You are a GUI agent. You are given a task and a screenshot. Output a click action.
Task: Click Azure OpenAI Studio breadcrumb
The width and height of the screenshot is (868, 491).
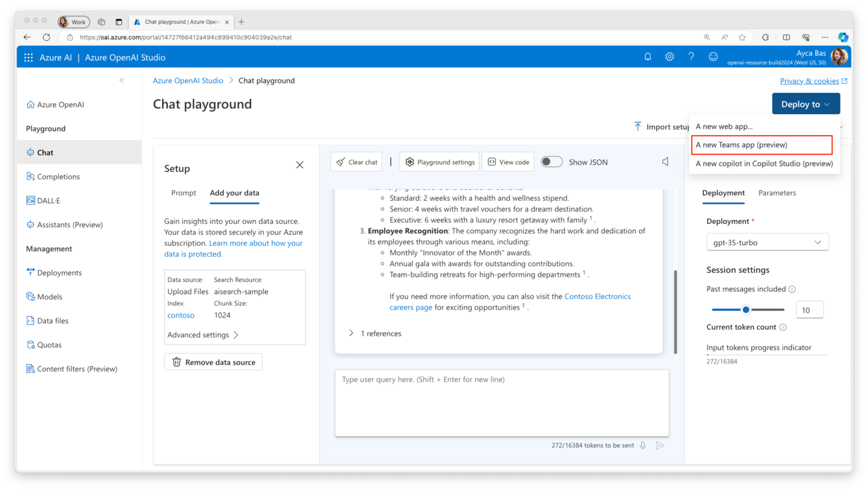188,80
